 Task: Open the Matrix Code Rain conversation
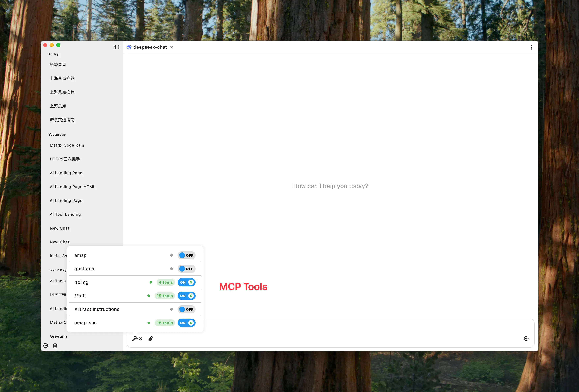coord(67,145)
